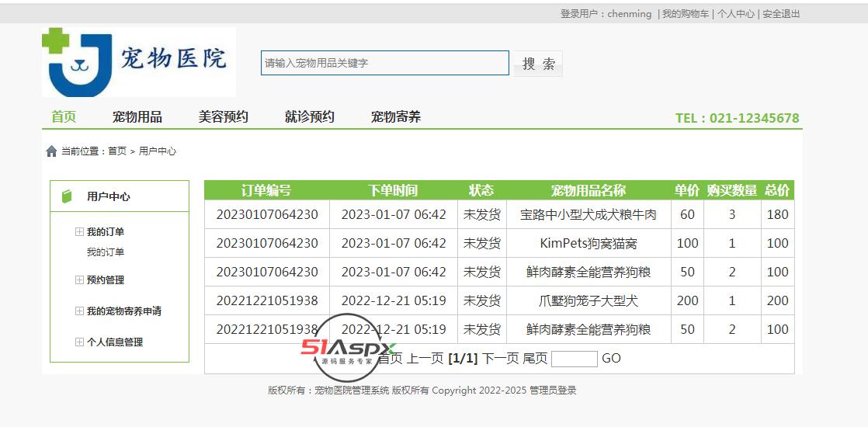The image size is (868, 427).
Task: Open the 宠物寄养 navigation menu
Action: click(x=396, y=117)
